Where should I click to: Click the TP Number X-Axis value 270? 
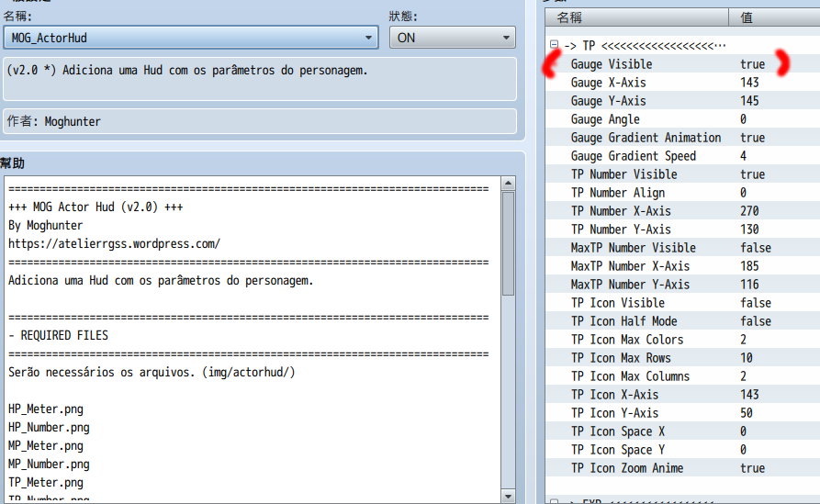[749, 211]
